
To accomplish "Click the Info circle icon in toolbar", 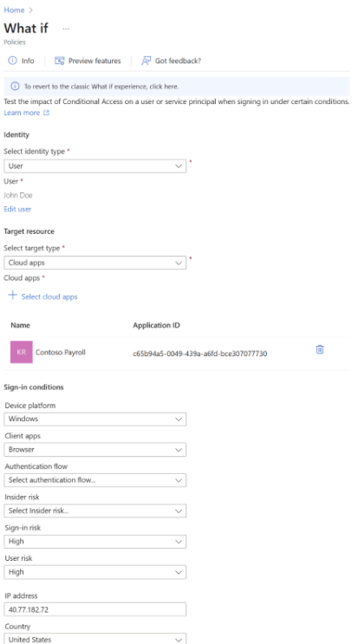I will (x=12, y=61).
